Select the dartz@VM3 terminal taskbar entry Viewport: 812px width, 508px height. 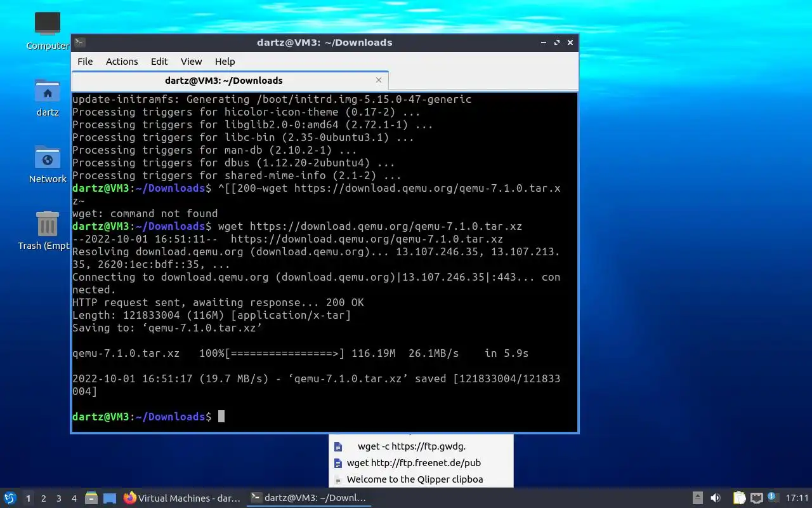(308, 498)
